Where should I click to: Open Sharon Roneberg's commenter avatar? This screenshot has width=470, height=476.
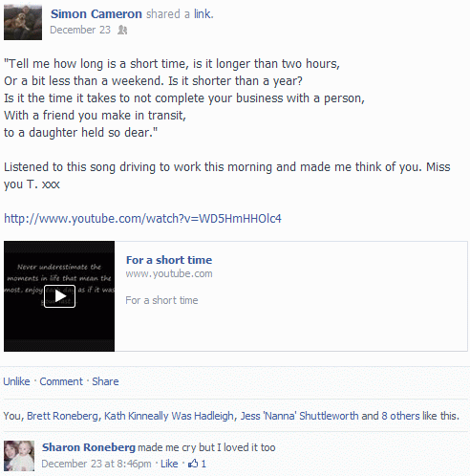click(x=19, y=456)
